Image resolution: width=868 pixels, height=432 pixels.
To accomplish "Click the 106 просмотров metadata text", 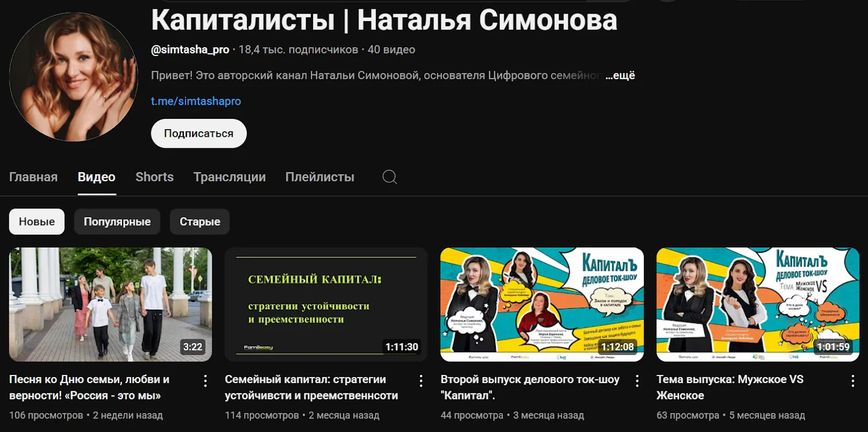I will [x=46, y=415].
